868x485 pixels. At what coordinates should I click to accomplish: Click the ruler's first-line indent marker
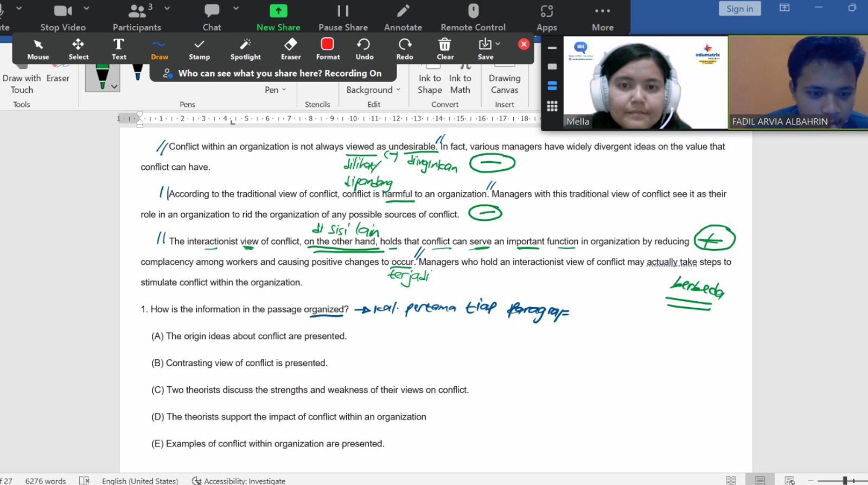tap(140, 114)
